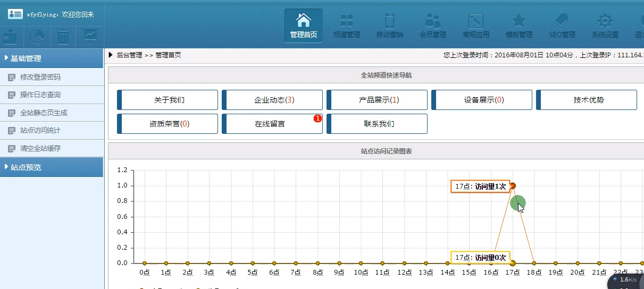Open 移动营销 mobile phone icon
Screen dimensions: 644x289
pyautogui.click(x=389, y=21)
